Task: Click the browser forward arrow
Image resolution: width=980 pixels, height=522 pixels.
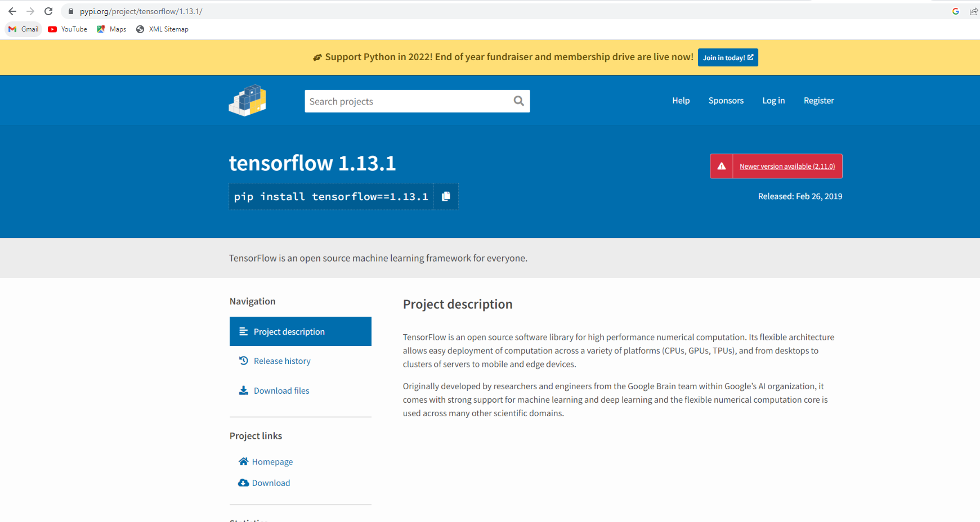Action: click(x=30, y=11)
